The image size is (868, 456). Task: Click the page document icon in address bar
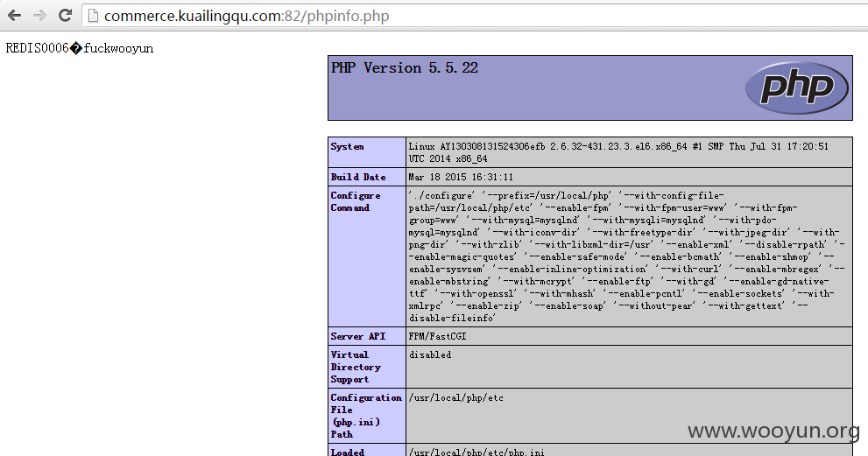click(93, 16)
